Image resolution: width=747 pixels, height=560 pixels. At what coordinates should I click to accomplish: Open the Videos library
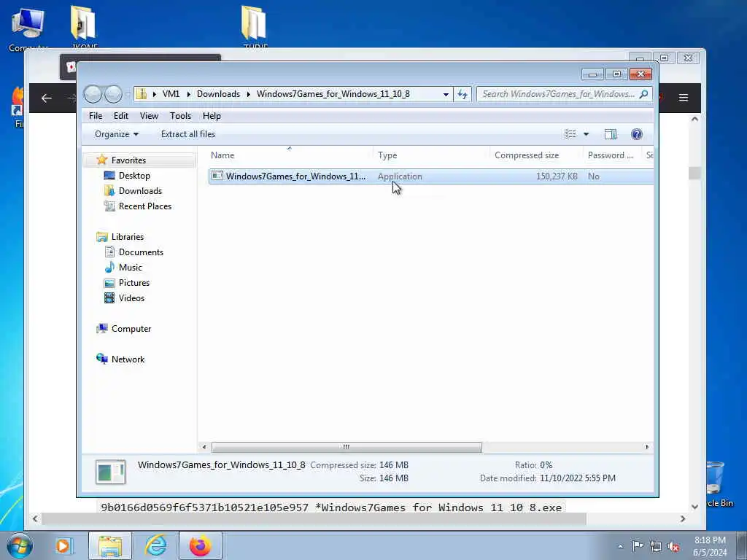[131, 298]
